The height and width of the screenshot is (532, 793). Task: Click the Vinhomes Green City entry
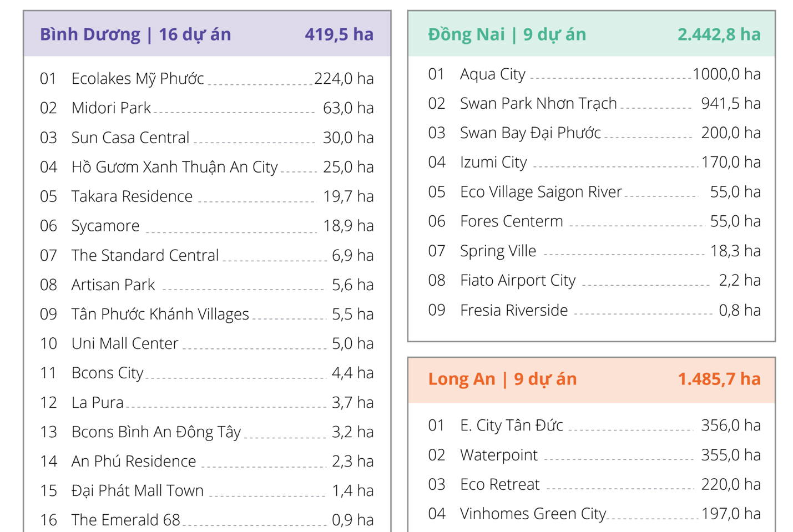pyautogui.click(x=533, y=514)
